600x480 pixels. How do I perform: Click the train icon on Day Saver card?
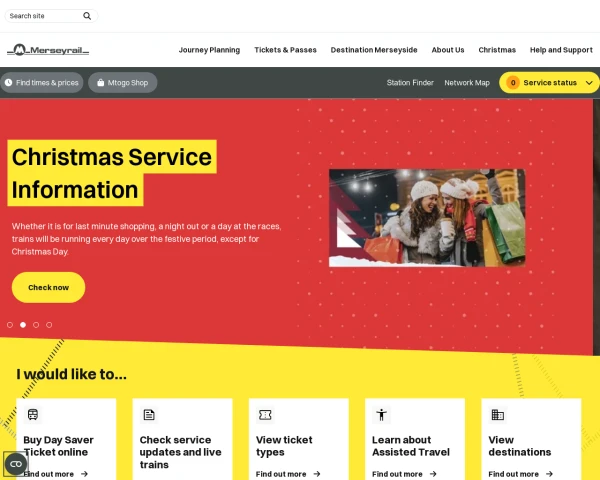(x=33, y=415)
